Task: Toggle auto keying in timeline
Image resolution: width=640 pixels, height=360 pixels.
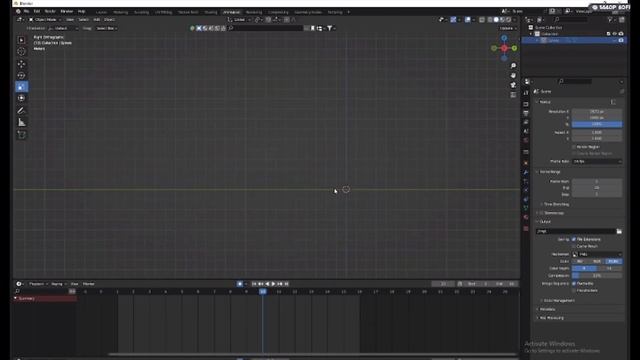Action: coord(240,284)
